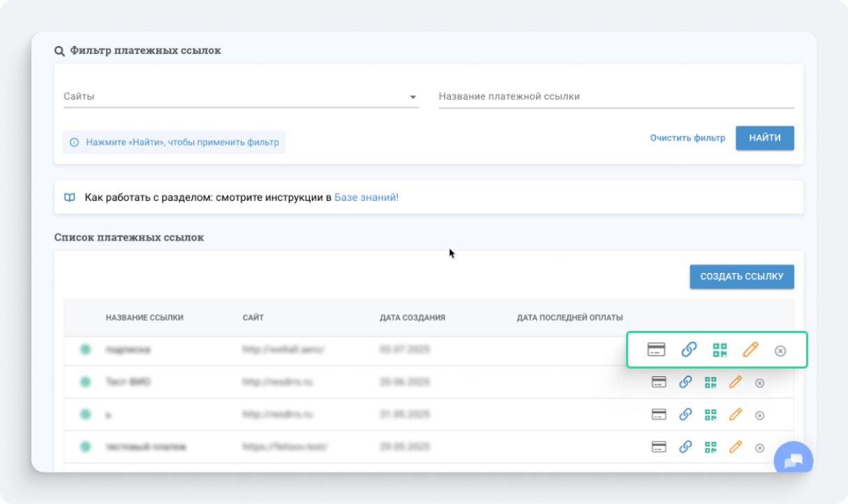Delete the link created on 20.06.2025

click(x=760, y=383)
